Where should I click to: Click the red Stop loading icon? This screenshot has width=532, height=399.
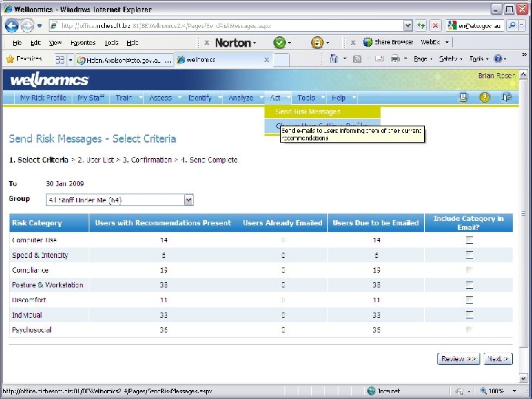click(x=435, y=25)
